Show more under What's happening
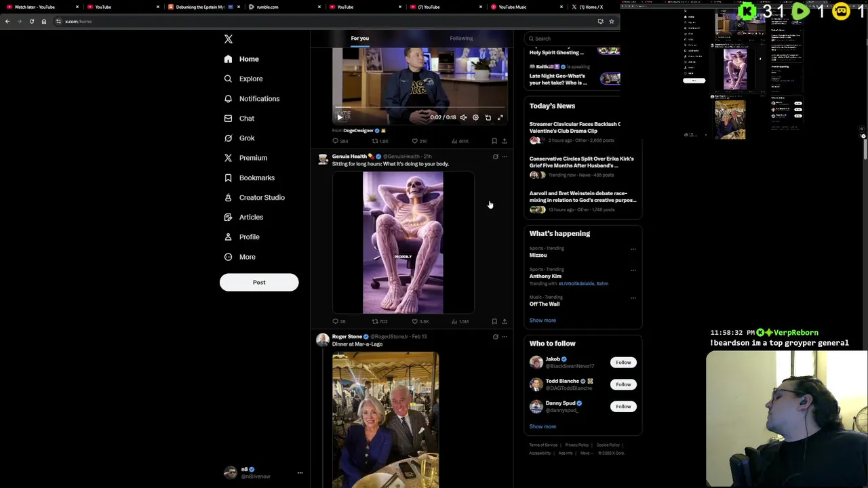The image size is (868, 488). [x=542, y=320]
